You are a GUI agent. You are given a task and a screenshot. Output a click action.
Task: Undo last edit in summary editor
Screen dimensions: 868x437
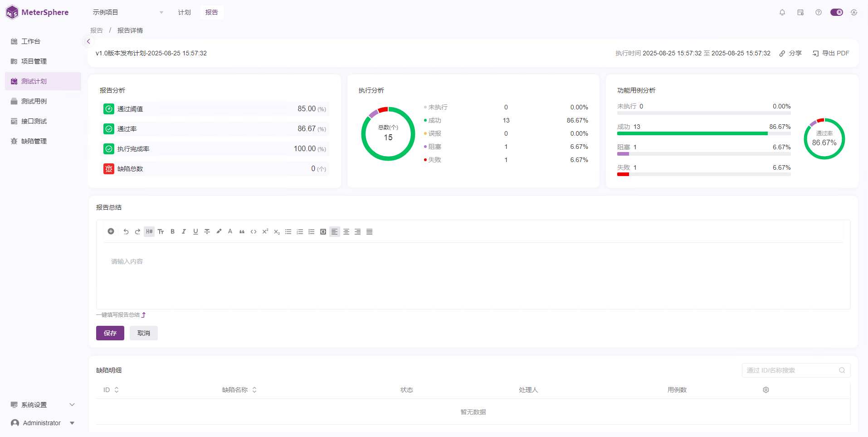click(126, 231)
